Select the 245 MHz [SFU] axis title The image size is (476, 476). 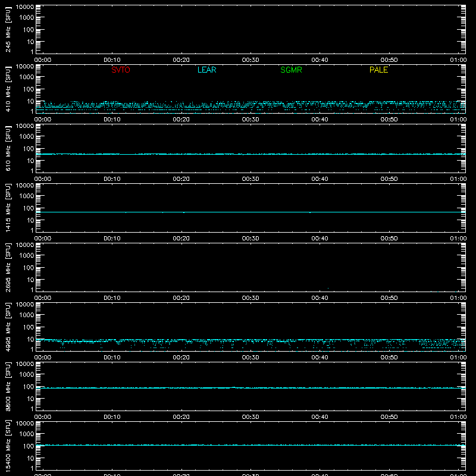click(8, 30)
